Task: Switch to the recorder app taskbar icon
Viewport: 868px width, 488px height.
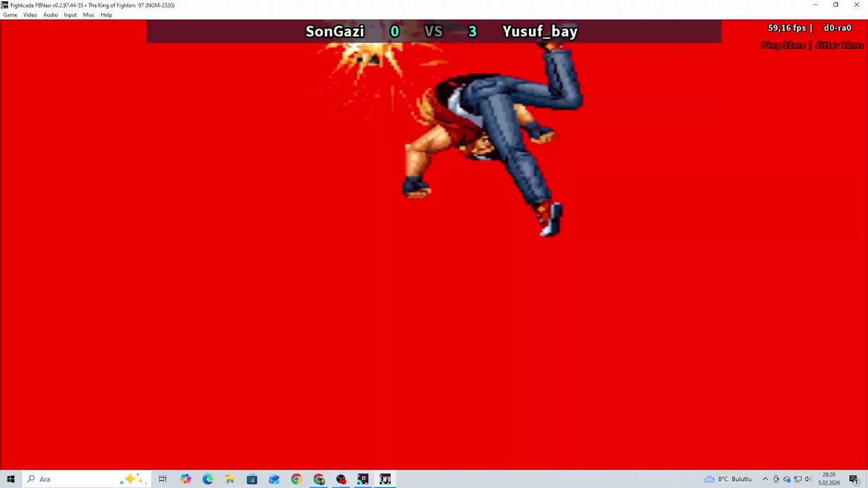Action: [341, 479]
